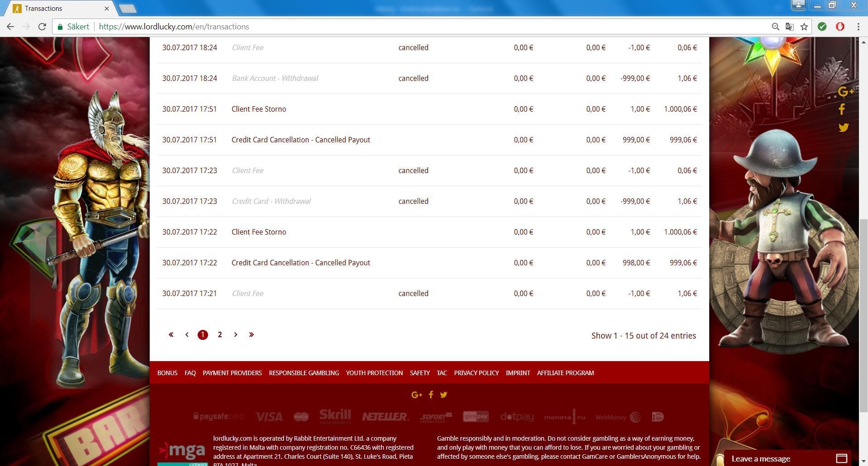
Task: Open a new browser tab
Action: click(x=128, y=8)
